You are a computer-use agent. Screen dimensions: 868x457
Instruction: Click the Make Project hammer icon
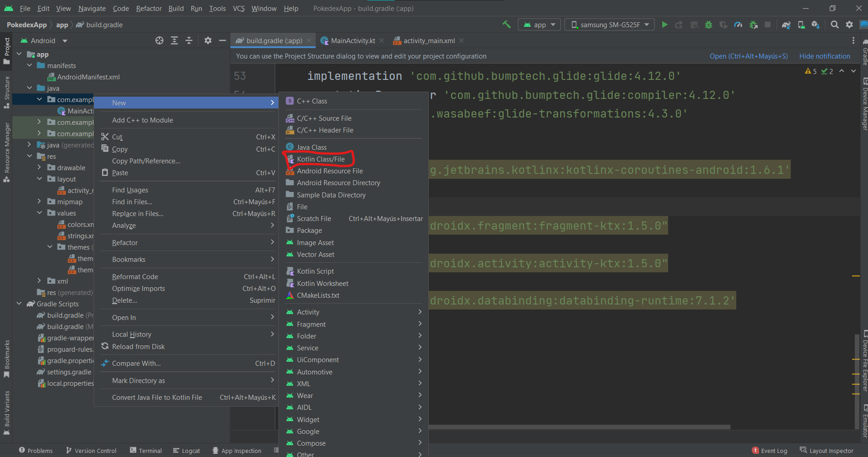coord(506,25)
